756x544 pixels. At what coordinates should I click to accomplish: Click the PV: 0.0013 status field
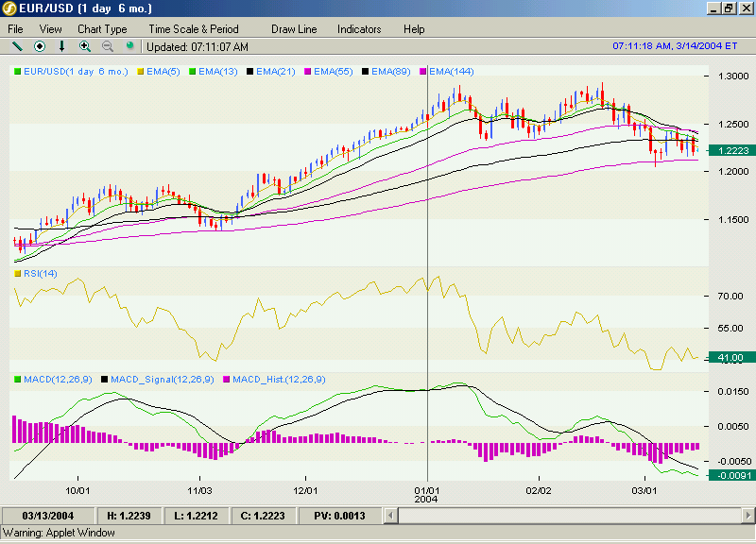tap(340, 516)
